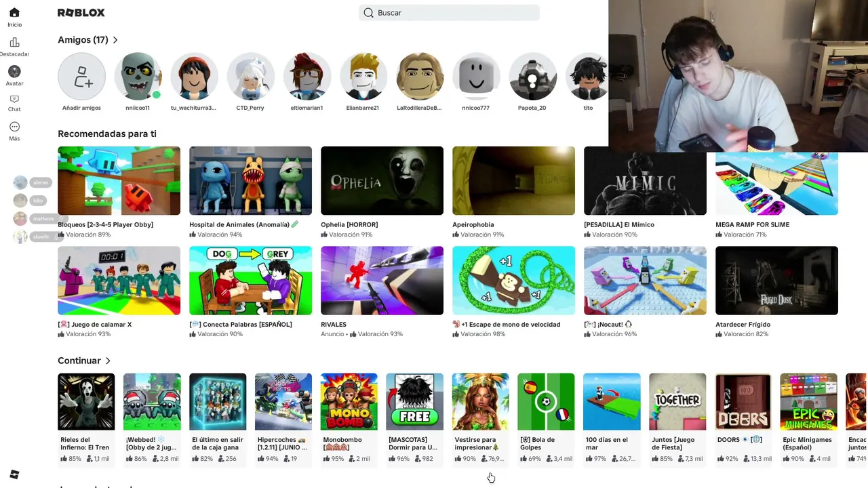Click Valoración 71% under MEGA RAMP
This screenshot has width=868, height=488.
pyautogui.click(x=741, y=235)
